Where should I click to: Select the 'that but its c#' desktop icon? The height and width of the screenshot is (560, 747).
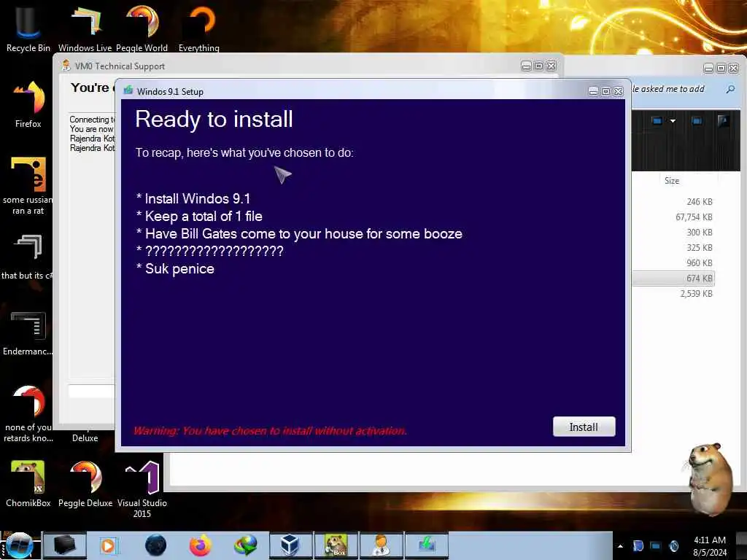coord(27,257)
